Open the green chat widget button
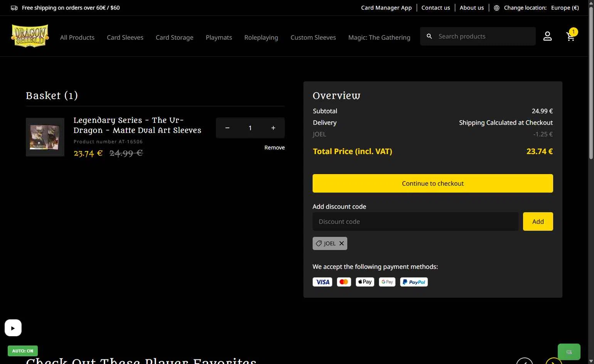594x364 pixels. pyautogui.click(x=569, y=352)
